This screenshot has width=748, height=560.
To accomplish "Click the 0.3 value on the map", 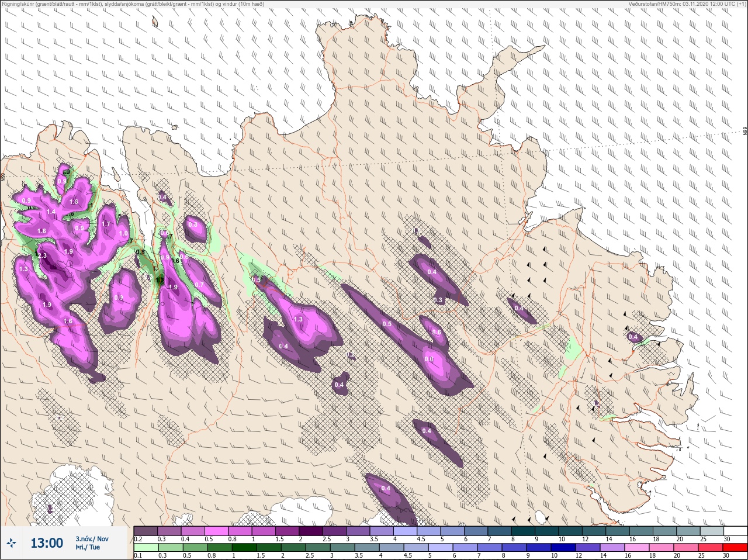I will coord(438,300).
